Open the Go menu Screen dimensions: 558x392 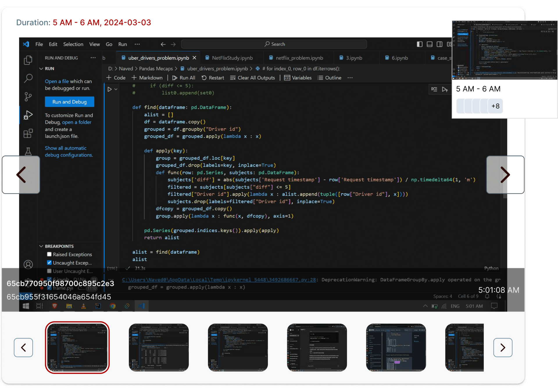coord(109,44)
